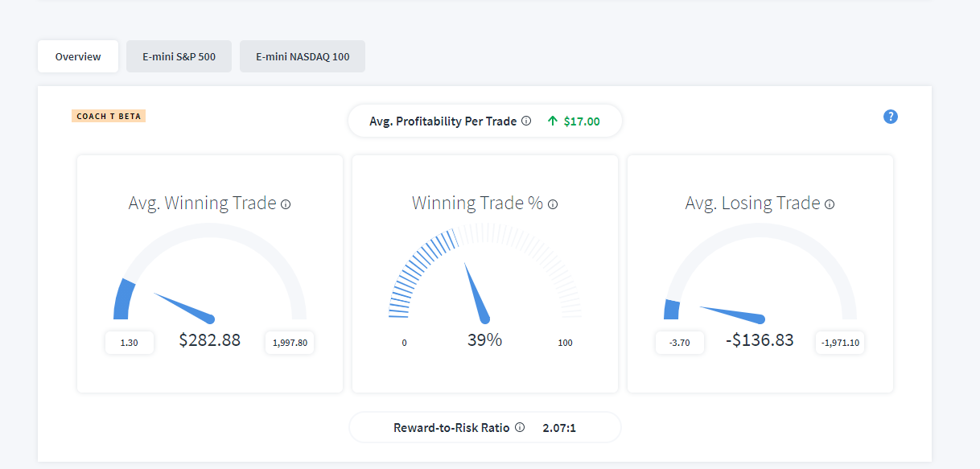Click the COACH T BETA badge
The width and height of the screenshot is (980, 469).
click(x=109, y=116)
